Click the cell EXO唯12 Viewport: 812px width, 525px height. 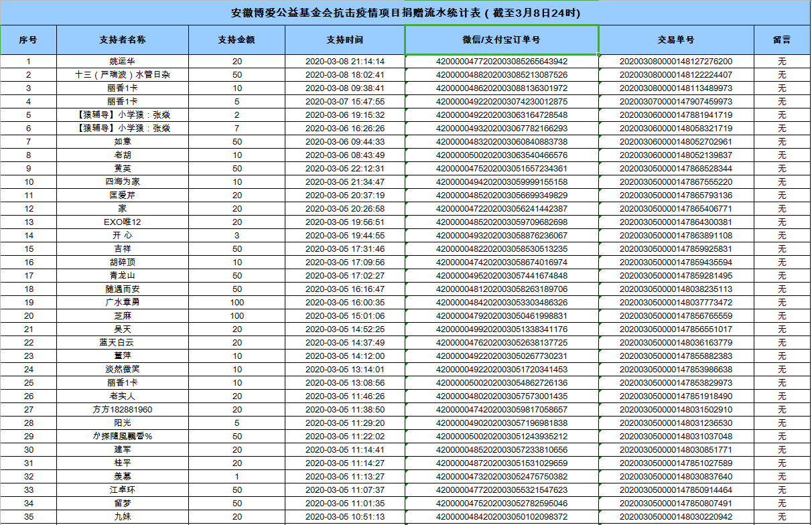(x=123, y=222)
